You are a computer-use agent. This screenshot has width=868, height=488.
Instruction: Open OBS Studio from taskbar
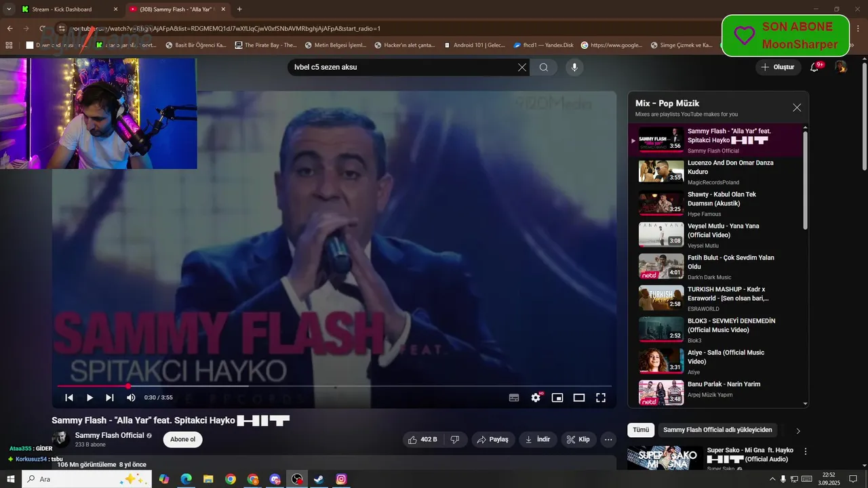[297, 479]
